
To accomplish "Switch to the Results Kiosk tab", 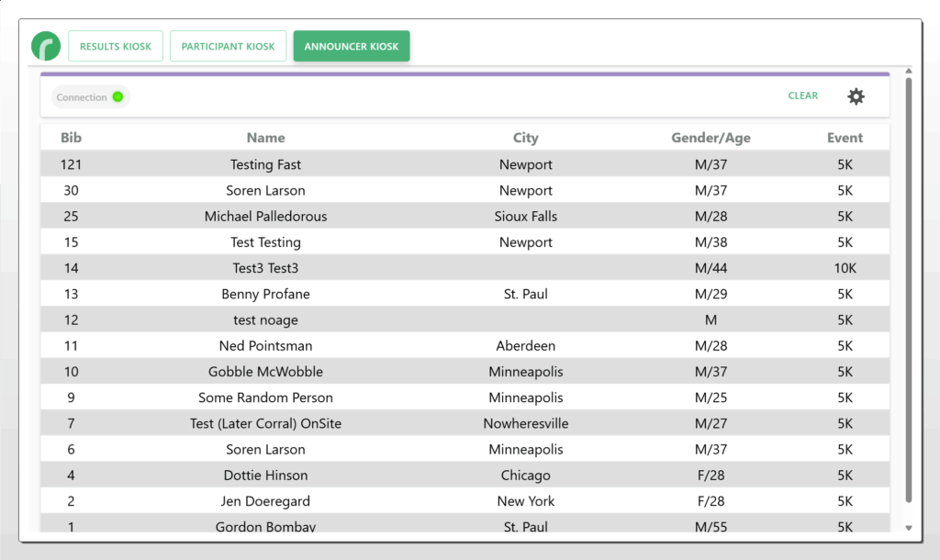I will (x=116, y=47).
